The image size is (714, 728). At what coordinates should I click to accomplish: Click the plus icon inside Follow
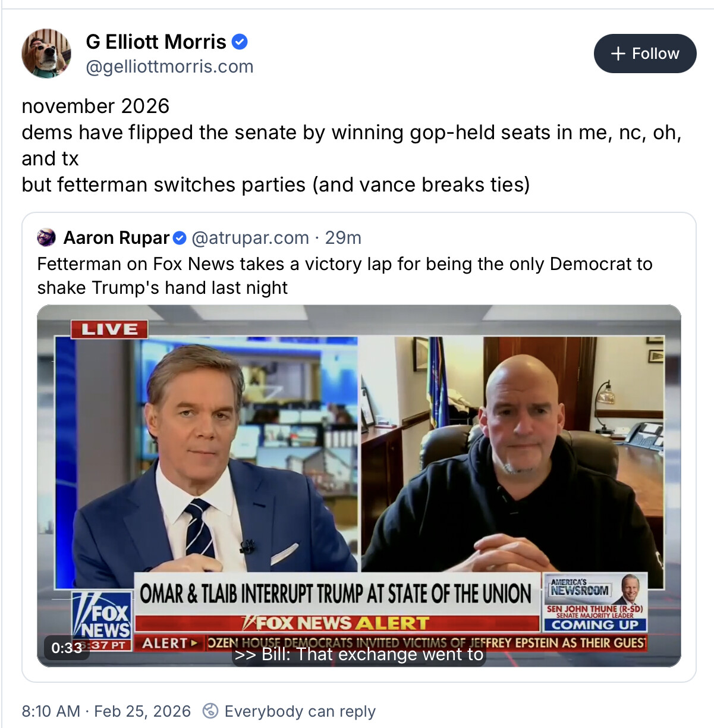pos(618,54)
